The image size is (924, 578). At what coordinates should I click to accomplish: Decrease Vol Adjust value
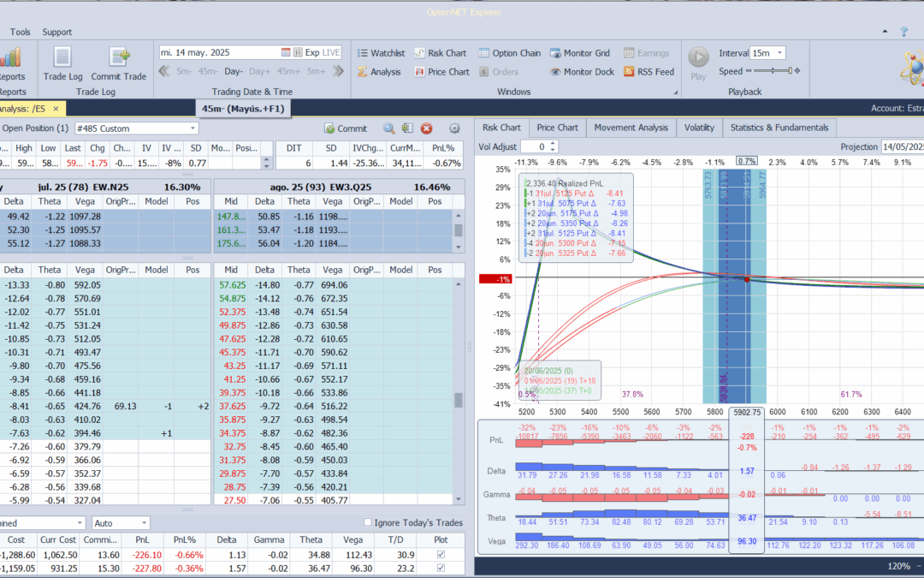[554, 150]
